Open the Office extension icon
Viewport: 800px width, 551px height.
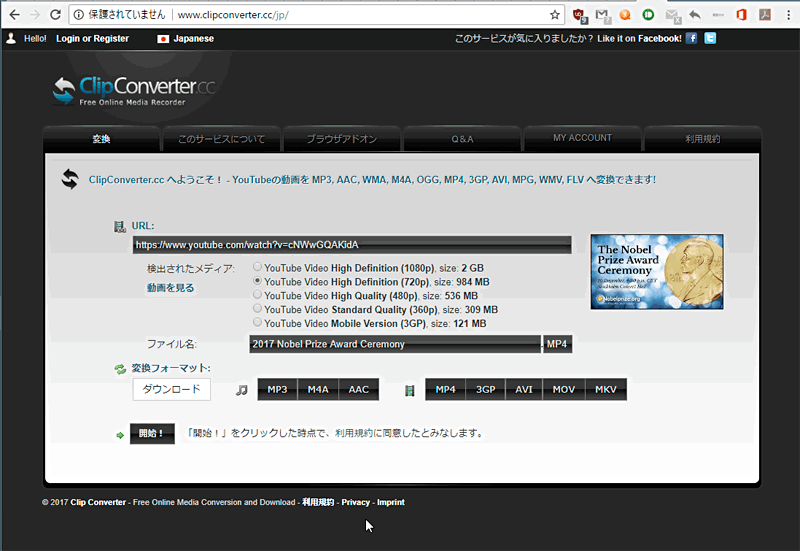click(741, 15)
